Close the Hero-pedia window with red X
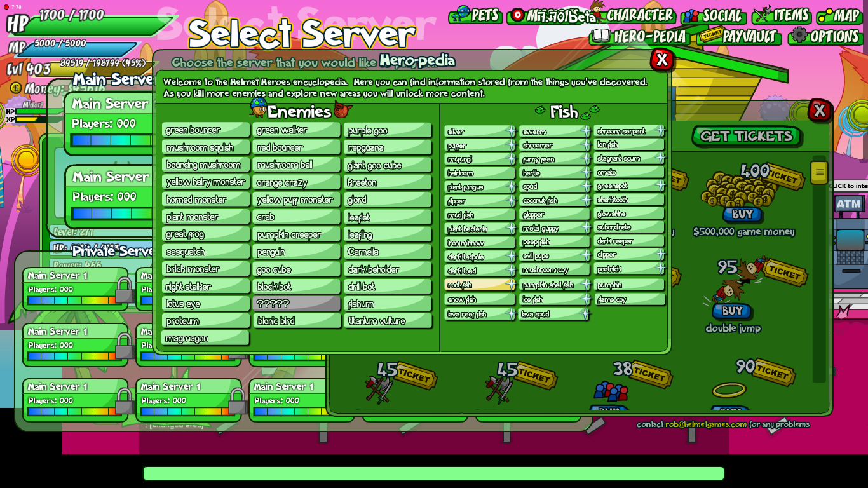The image size is (868, 488). point(661,59)
